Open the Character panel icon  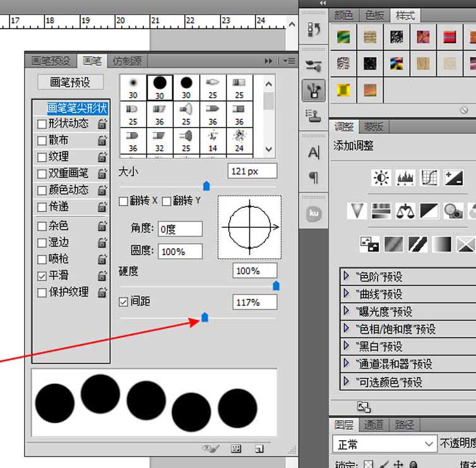click(x=314, y=152)
